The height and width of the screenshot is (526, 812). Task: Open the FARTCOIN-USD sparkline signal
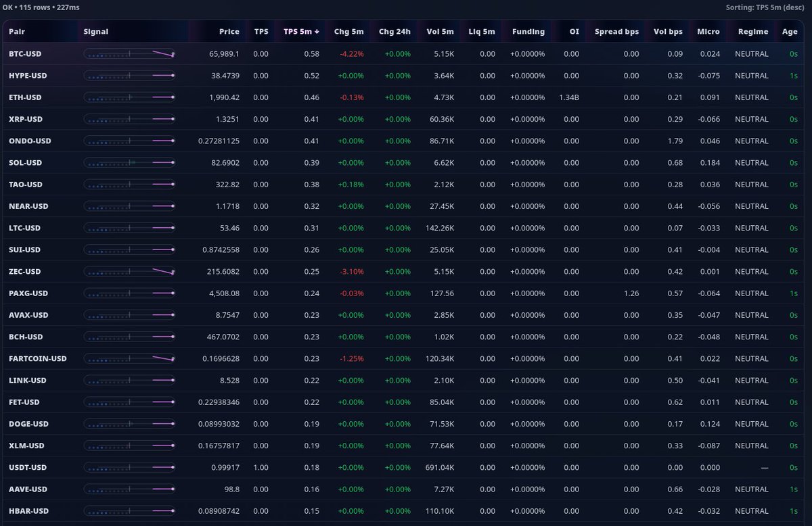point(129,359)
